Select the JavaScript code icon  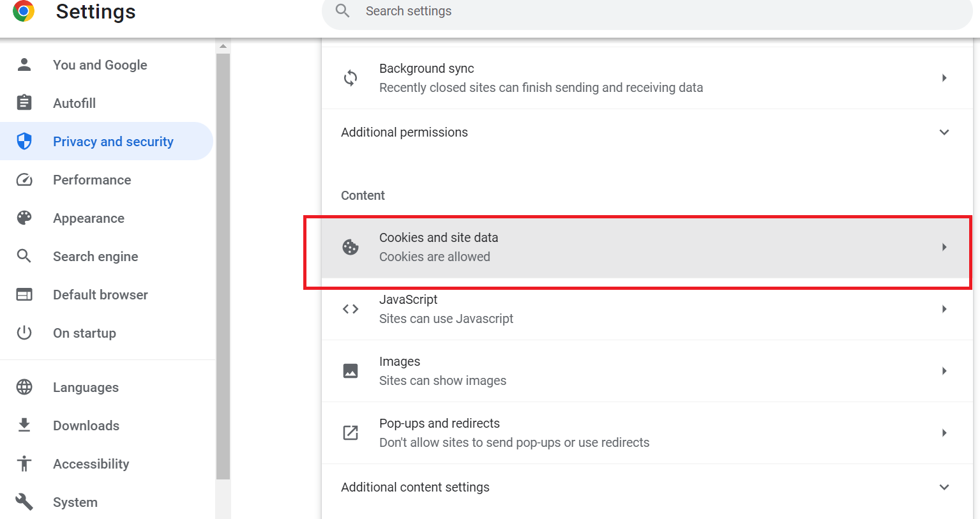pos(351,309)
